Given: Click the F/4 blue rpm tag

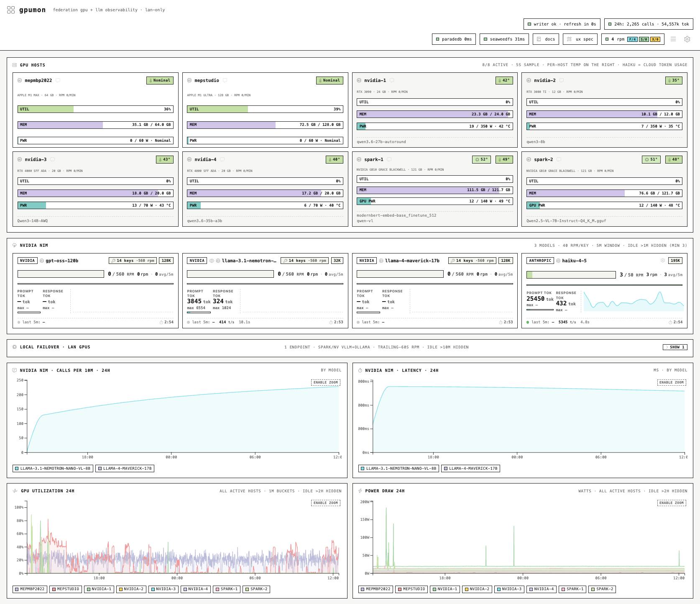Looking at the screenshot, I should tap(632, 39).
